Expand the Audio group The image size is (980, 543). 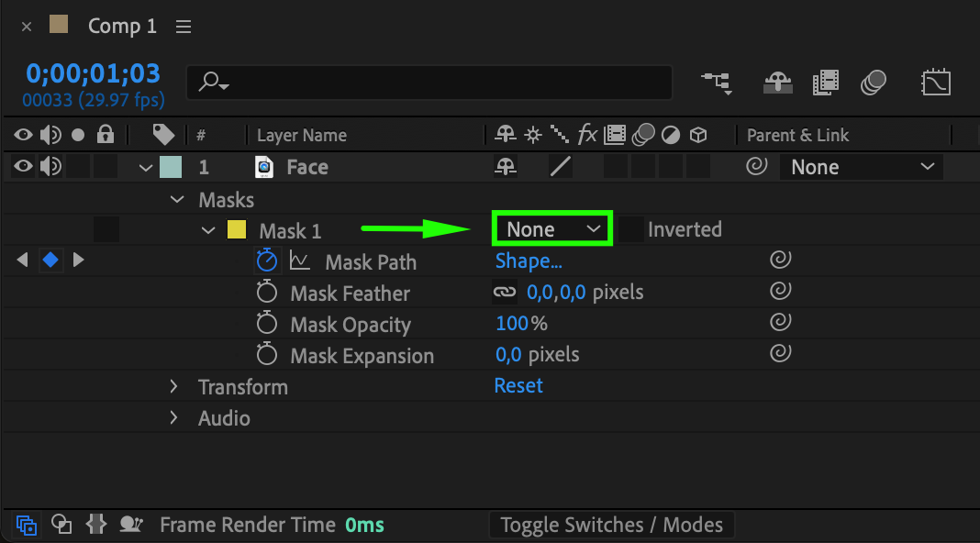coord(173,417)
